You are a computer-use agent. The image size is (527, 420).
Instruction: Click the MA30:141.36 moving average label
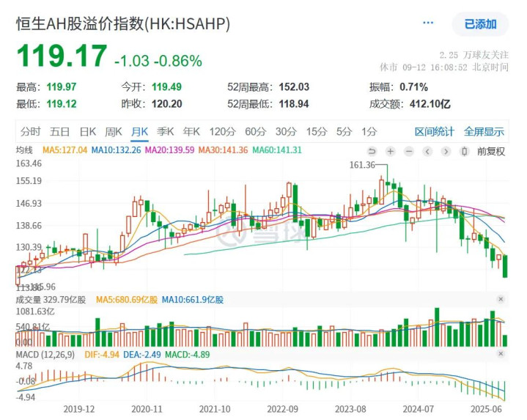(223, 150)
